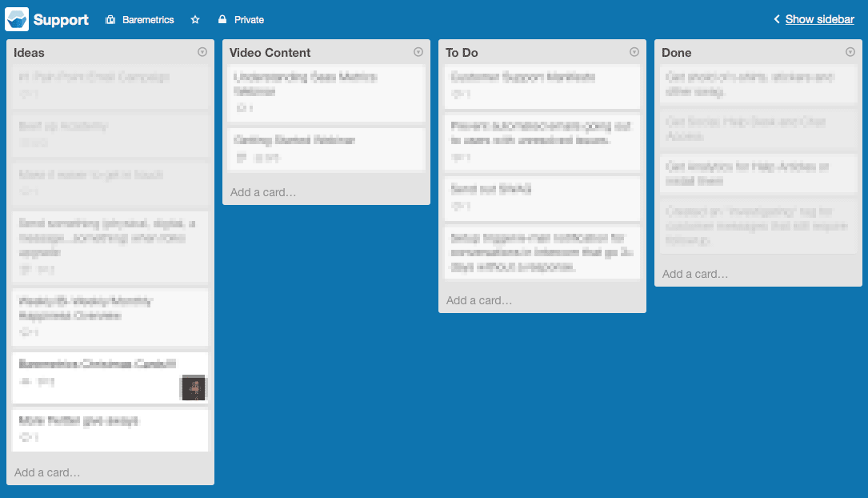Image resolution: width=868 pixels, height=498 pixels.
Task: Click the member avatar on Ideas card
Action: coord(193,388)
